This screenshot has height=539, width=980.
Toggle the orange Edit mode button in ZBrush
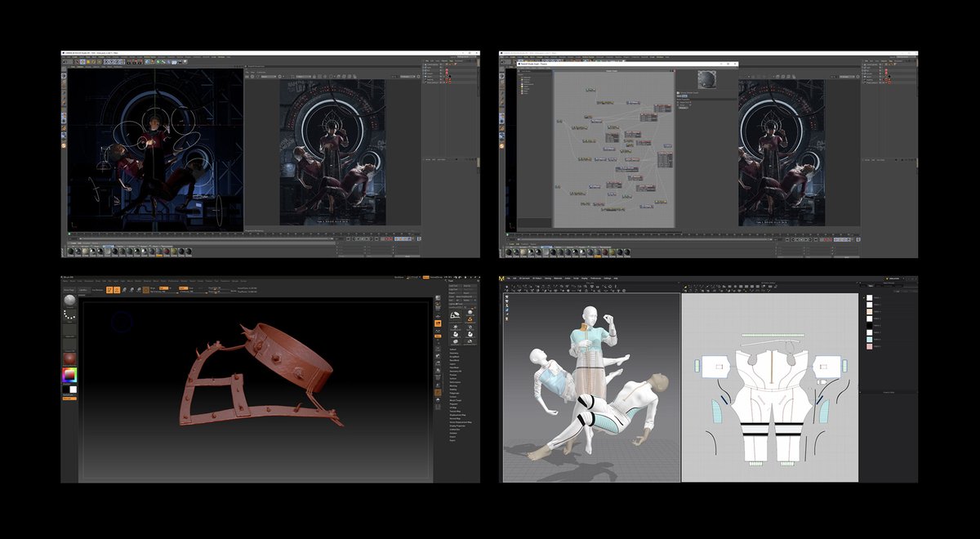pyautogui.click(x=109, y=290)
